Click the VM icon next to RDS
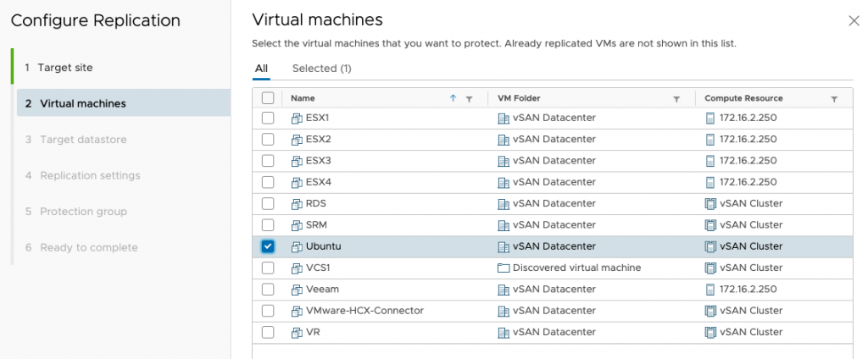Image resolution: width=868 pixels, height=359 pixels. 297,203
